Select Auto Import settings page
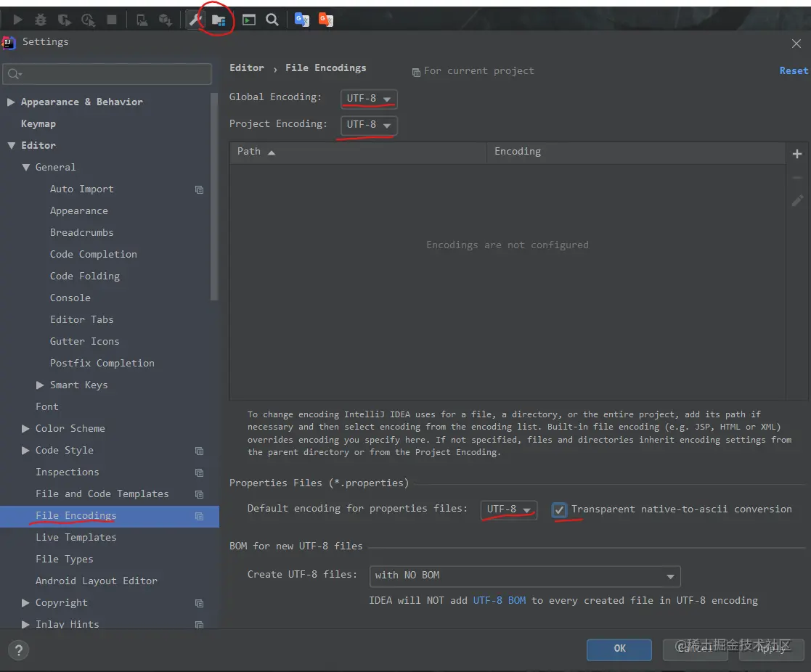 pos(82,189)
